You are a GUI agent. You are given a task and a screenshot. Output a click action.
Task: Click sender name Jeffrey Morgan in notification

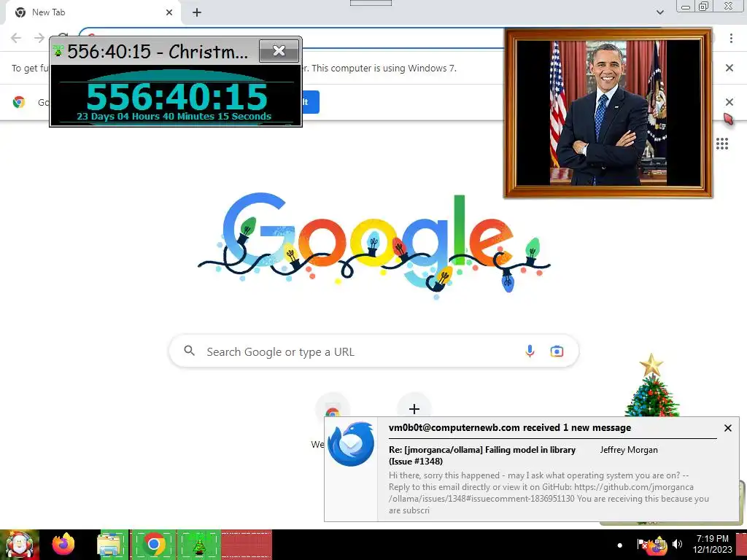(629, 450)
